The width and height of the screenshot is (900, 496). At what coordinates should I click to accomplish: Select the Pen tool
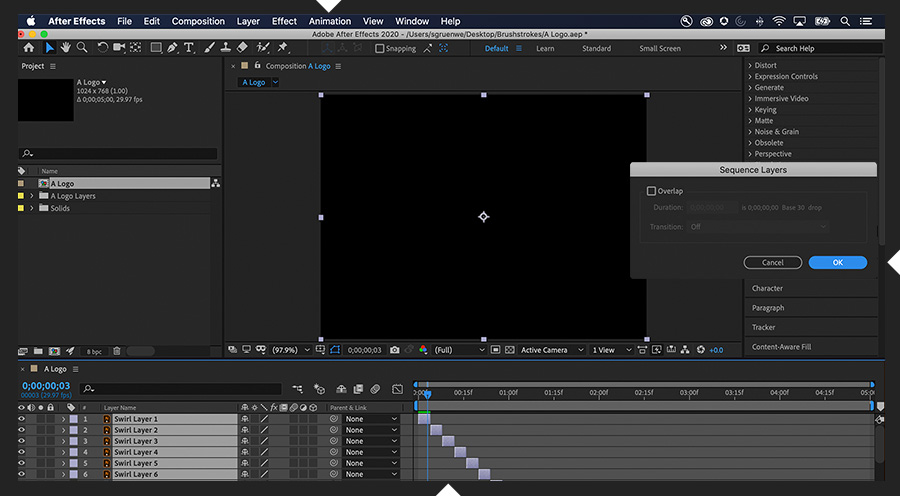point(172,47)
